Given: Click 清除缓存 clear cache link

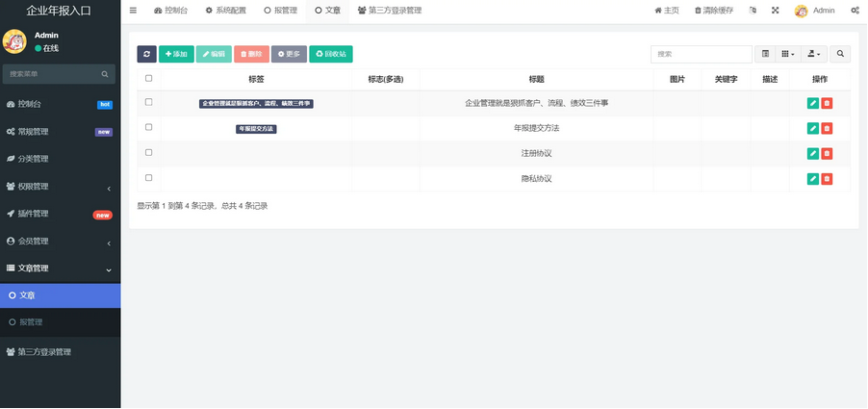Looking at the screenshot, I should point(714,11).
